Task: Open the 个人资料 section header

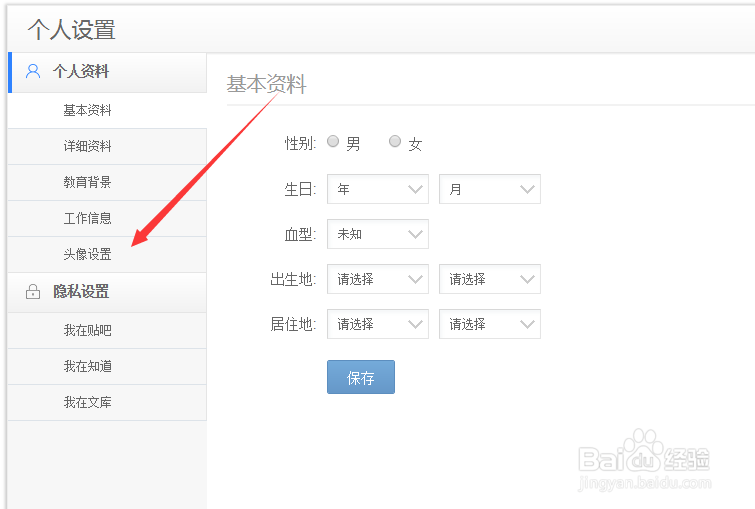Action: click(107, 72)
